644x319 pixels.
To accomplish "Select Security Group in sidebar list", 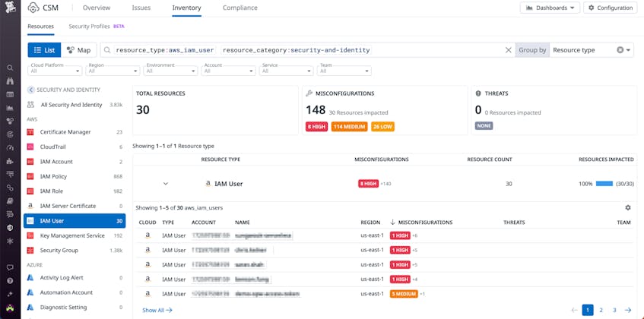I will [75, 250].
